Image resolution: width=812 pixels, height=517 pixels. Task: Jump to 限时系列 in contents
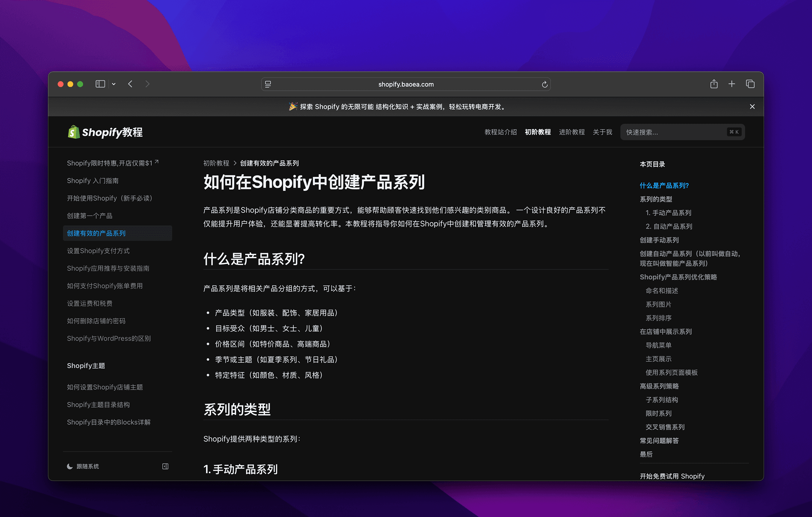point(659,413)
